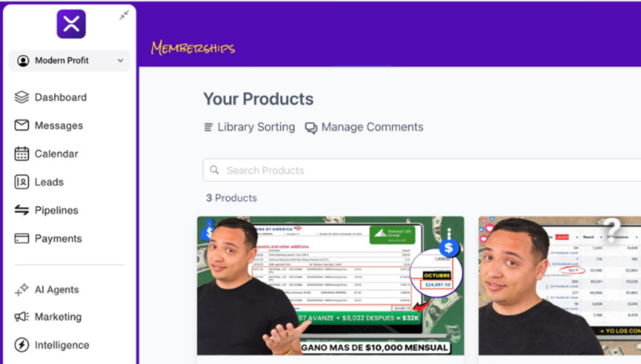
Task: Open the three-dot menu on the first product
Action: [449, 234]
